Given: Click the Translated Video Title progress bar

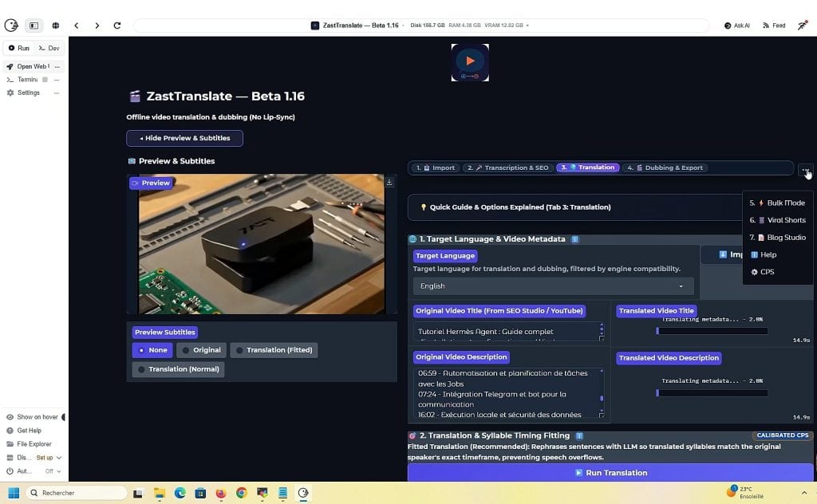Looking at the screenshot, I should pyautogui.click(x=712, y=331).
